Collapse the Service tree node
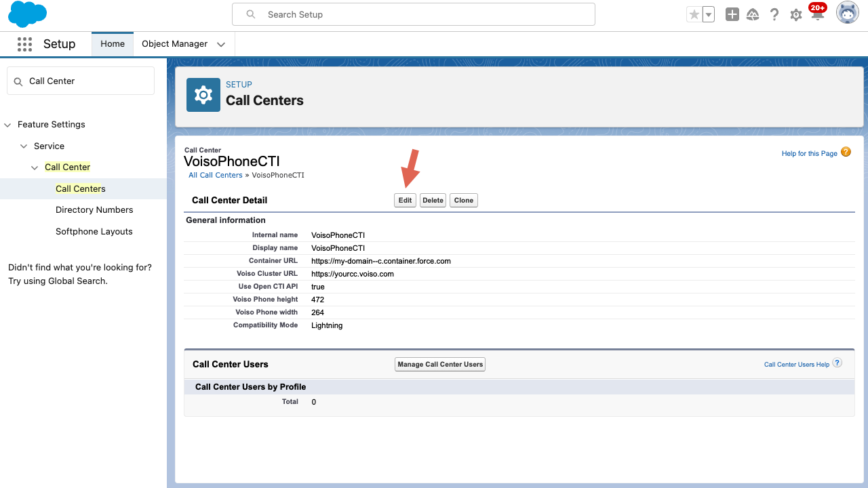868x488 pixels. click(24, 146)
